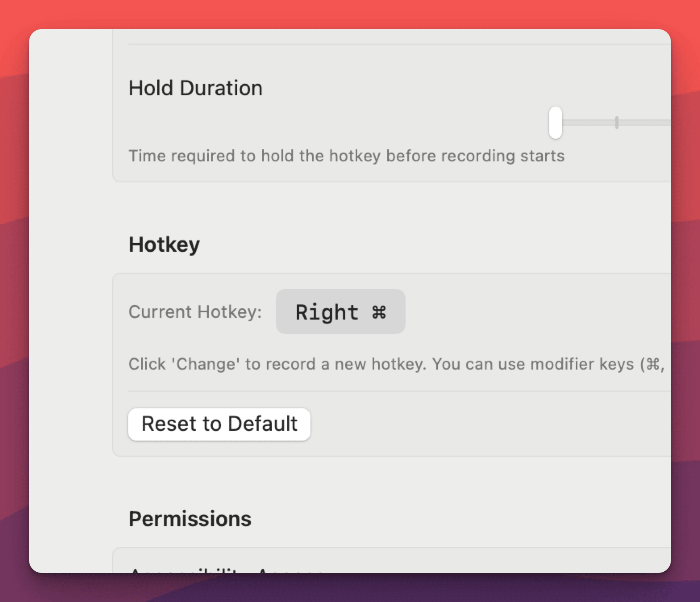This screenshot has width=700, height=602.
Task: Click the empty space beside Reset to Default
Action: (484, 424)
